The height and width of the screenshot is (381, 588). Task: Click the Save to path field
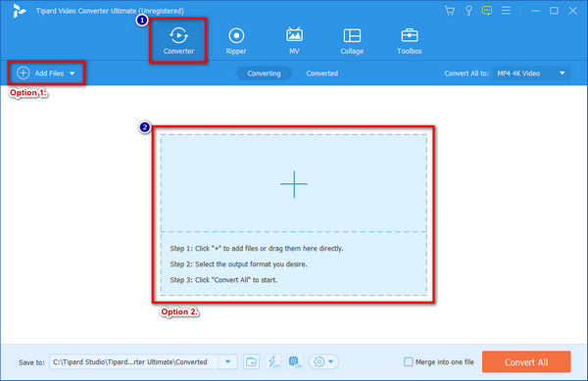(134, 361)
